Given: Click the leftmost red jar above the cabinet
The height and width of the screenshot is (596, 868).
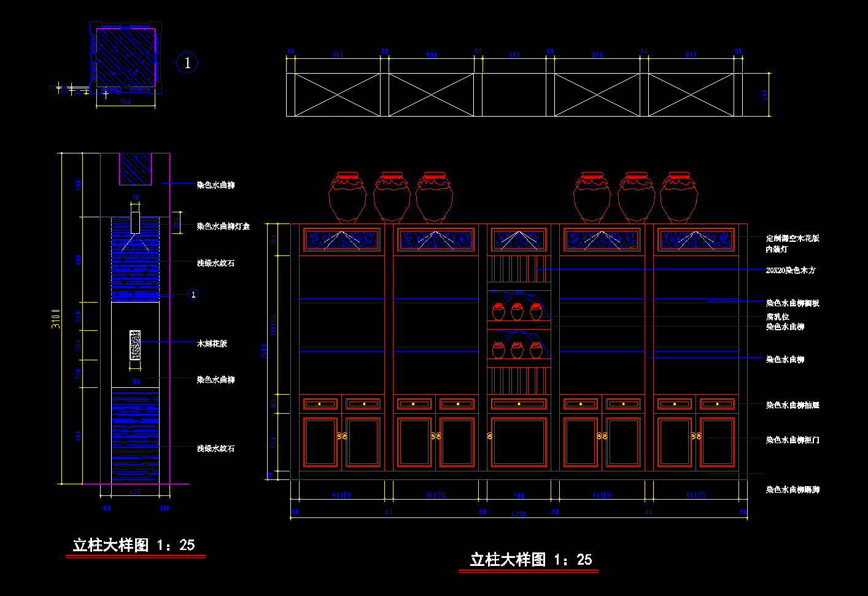Looking at the screenshot, I should (x=347, y=198).
